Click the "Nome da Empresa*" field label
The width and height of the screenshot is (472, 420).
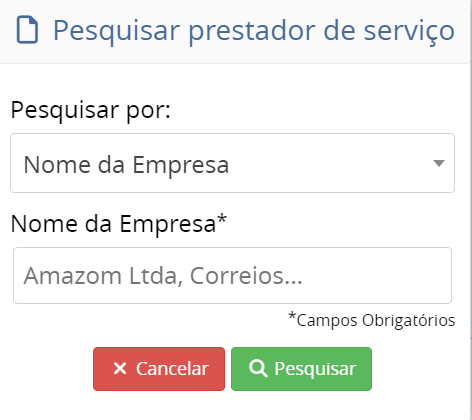pos(119,223)
